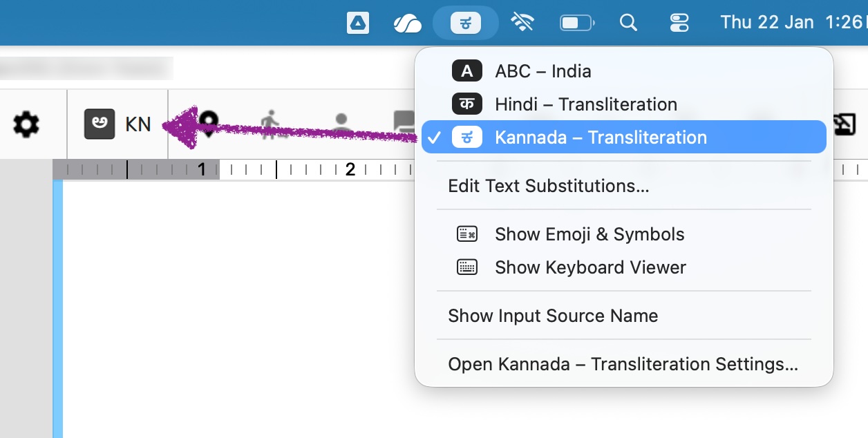Open Kannada – Transliteration Settings…
Image resolution: width=868 pixels, height=438 pixels.
pos(623,364)
